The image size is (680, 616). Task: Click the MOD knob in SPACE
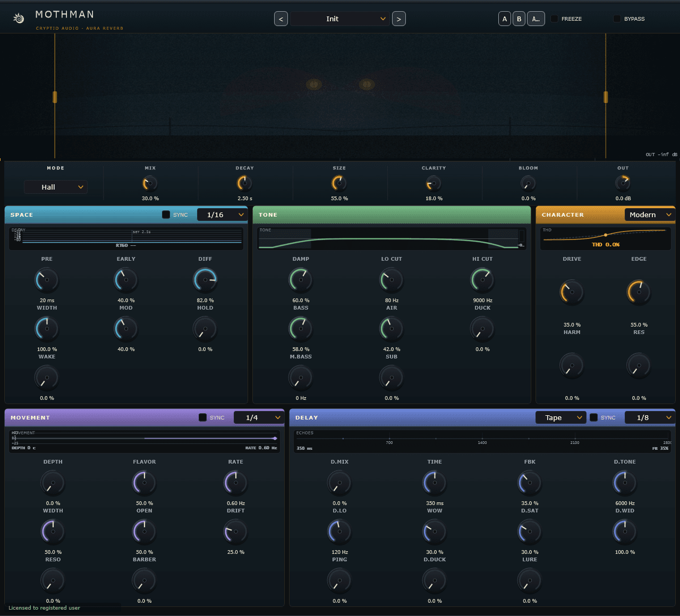click(126, 329)
